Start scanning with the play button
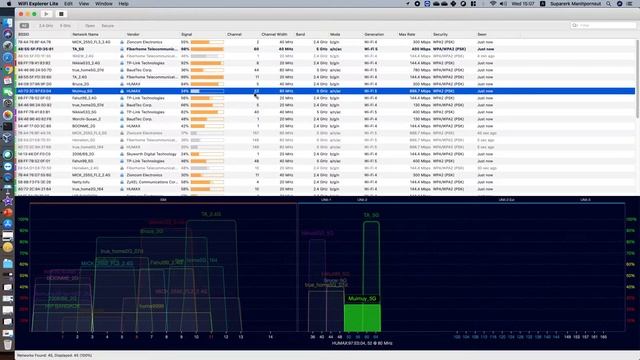 [46, 14]
